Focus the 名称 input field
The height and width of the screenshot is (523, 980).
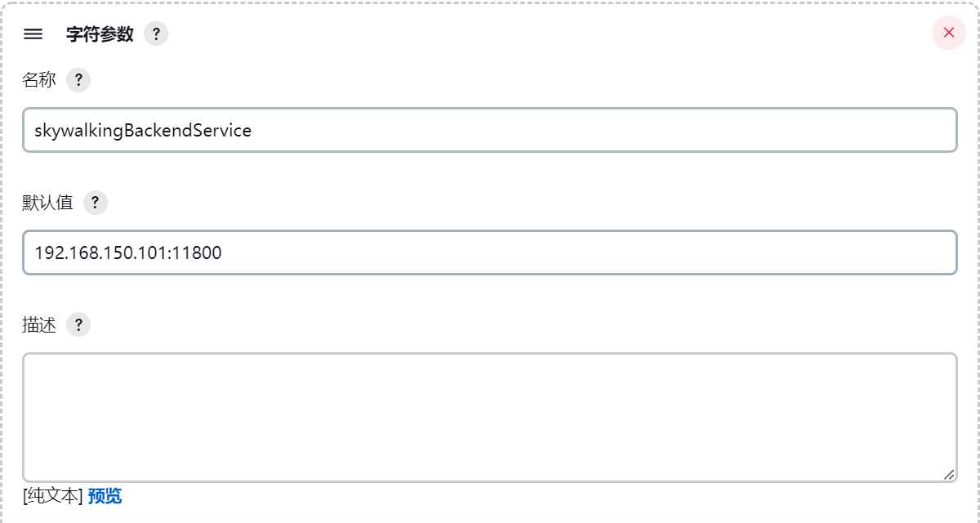(x=490, y=130)
